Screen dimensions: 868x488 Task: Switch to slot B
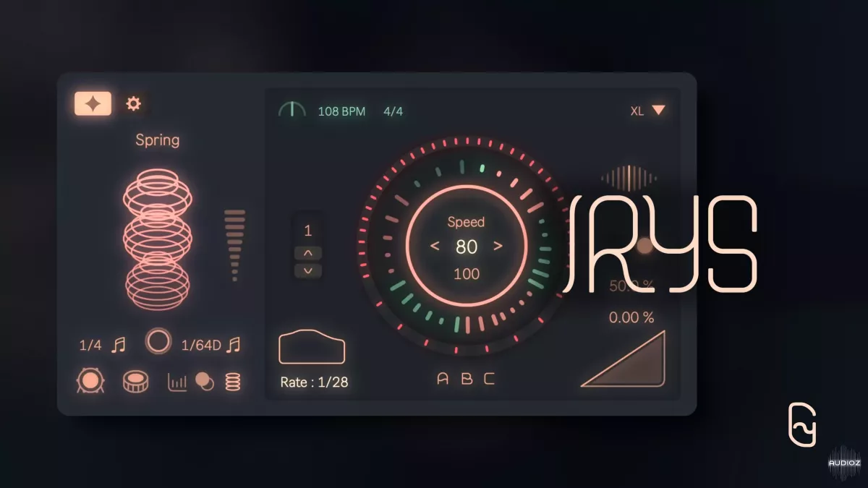coord(467,379)
